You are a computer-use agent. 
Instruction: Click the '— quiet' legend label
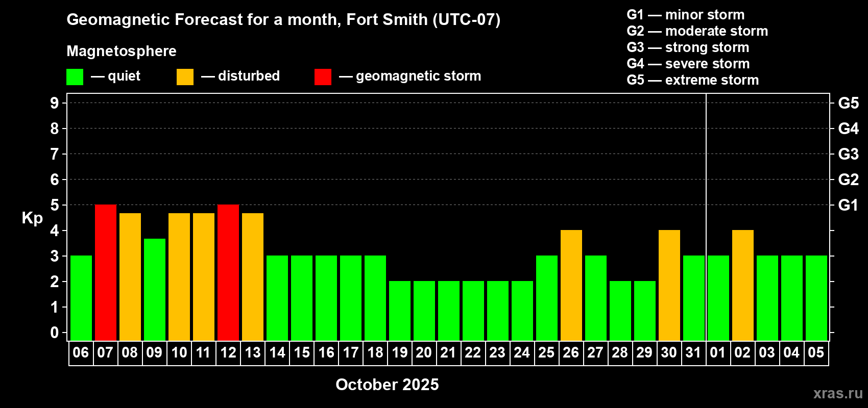click(115, 76)
